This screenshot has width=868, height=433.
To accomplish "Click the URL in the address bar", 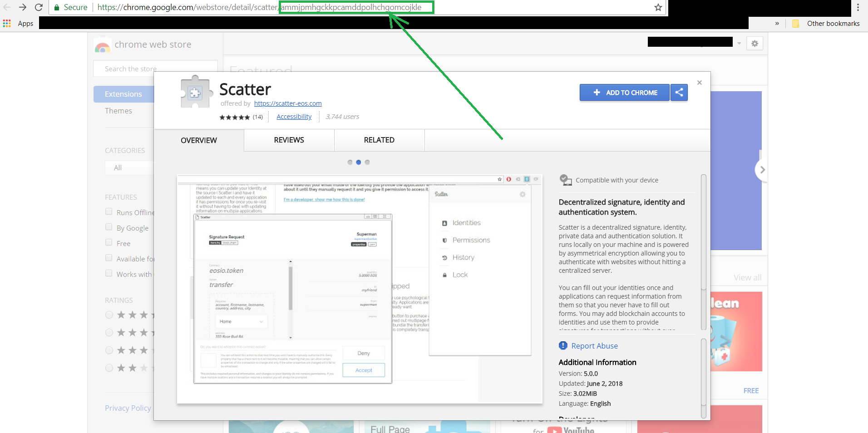I will (259, 7).
